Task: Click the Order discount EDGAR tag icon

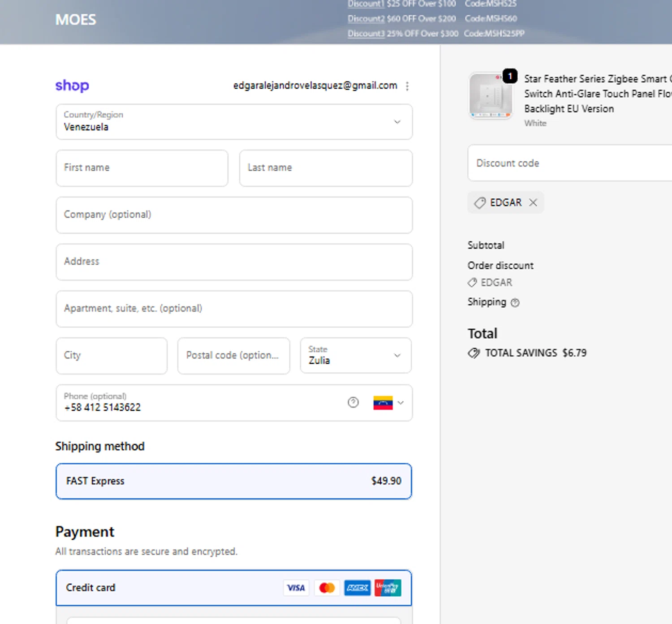Action: pyautogui.click(x=472, y=283)
